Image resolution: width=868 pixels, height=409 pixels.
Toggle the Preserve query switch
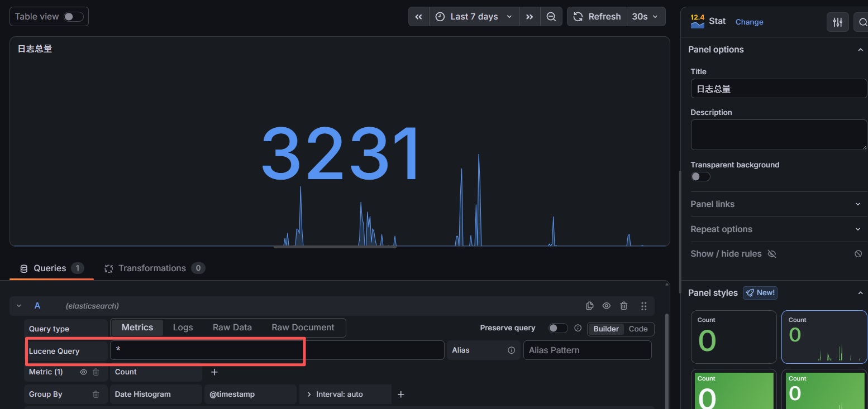[558, 328]
